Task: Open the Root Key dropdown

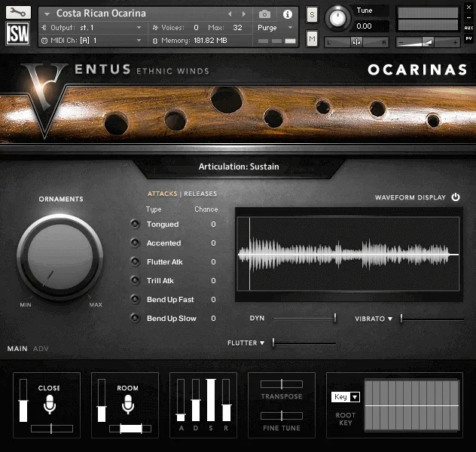Action: point(346,397)
